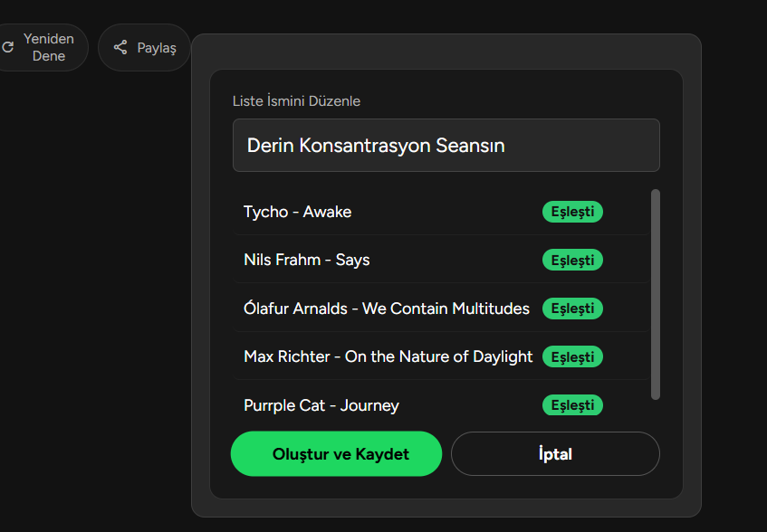Select Ólafur Arnalds - We Contain Multitudes

tap(441, 309)
